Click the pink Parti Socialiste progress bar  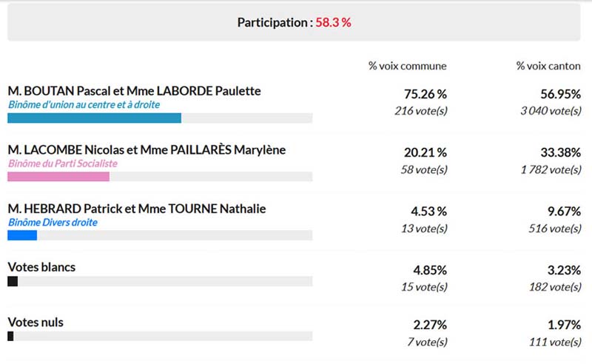pos(58,176)
